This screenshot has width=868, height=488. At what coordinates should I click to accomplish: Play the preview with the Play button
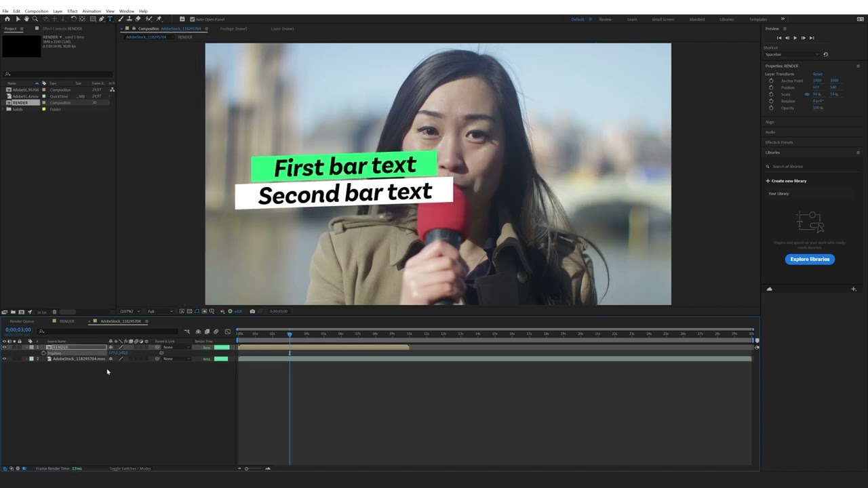(795, 38)
